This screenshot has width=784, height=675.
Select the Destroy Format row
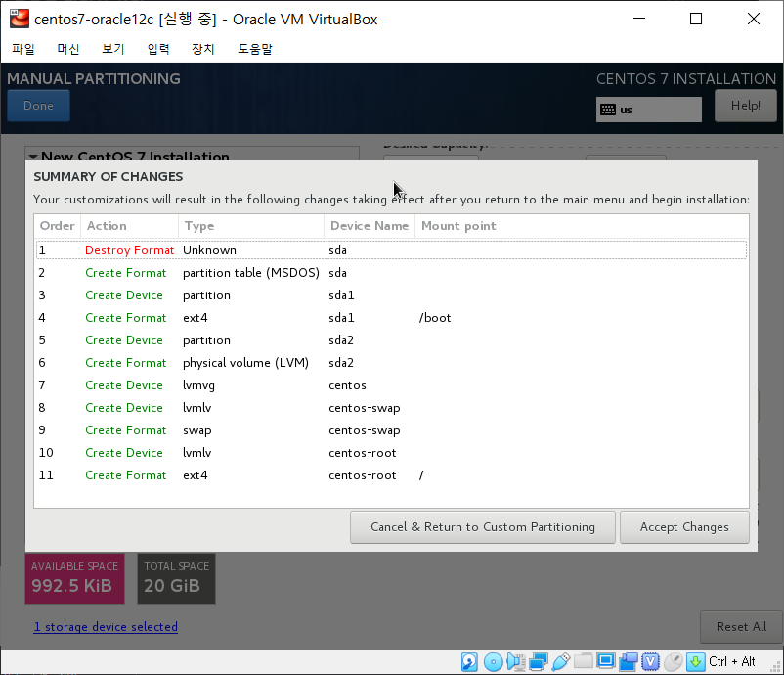click(x=391, y=250)
